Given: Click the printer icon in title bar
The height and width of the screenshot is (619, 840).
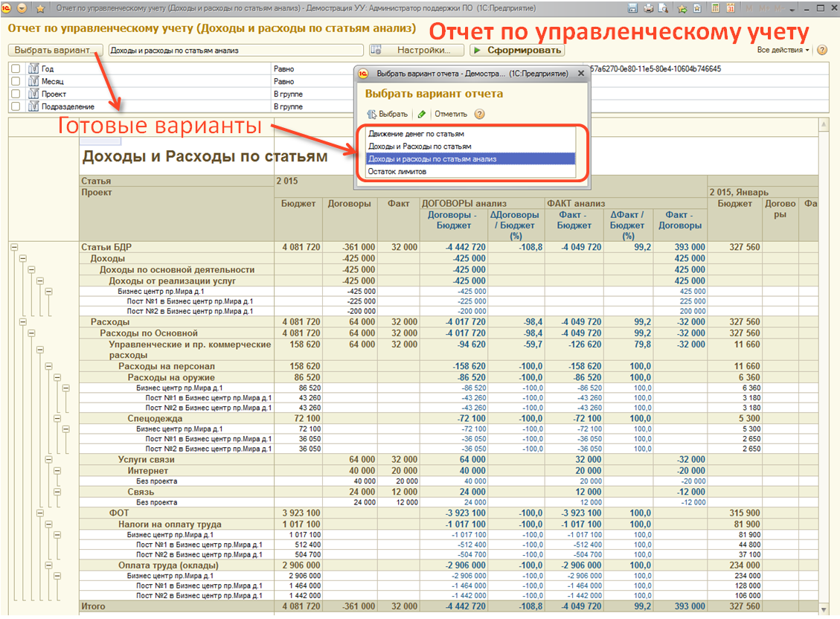Looking at the screenshot, I should [x=649, y=8].
